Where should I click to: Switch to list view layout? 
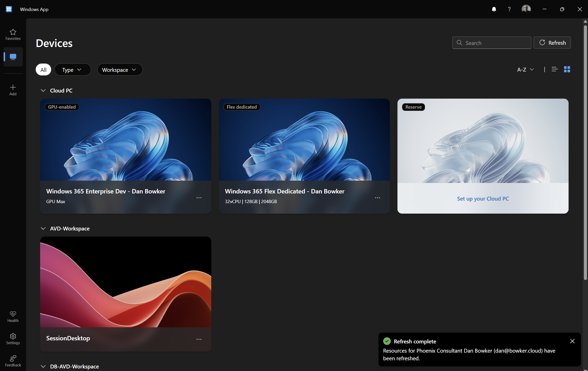pyautogui.click(x=555, y=69)
